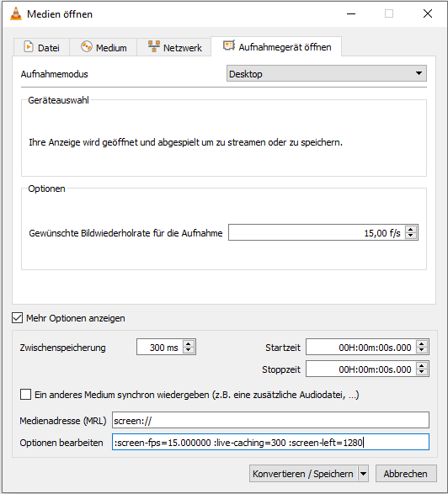
Task: Decrease Stoppzeit with the down arrow
Action: 422,372
